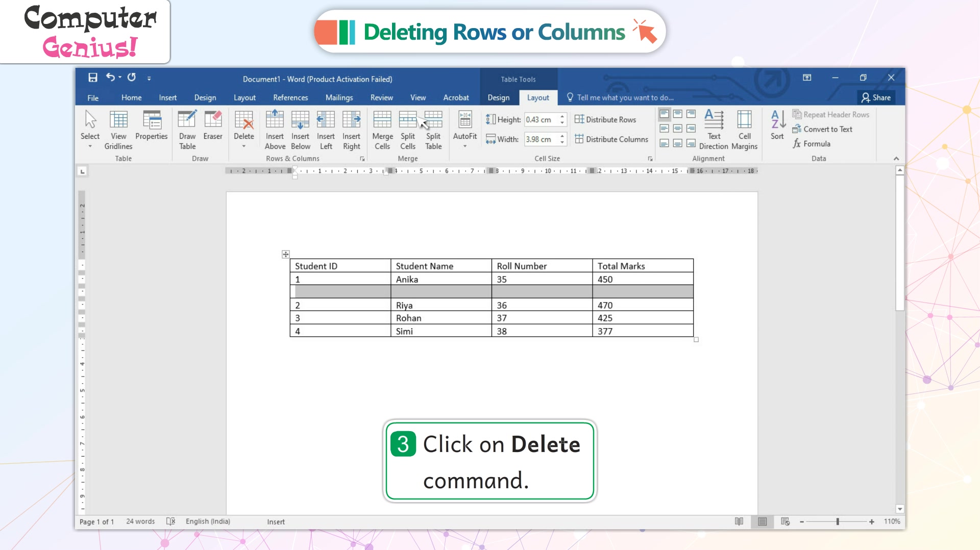Click Merge Cells
This screenshot has width=980, height=550.
tap(382, 130)
